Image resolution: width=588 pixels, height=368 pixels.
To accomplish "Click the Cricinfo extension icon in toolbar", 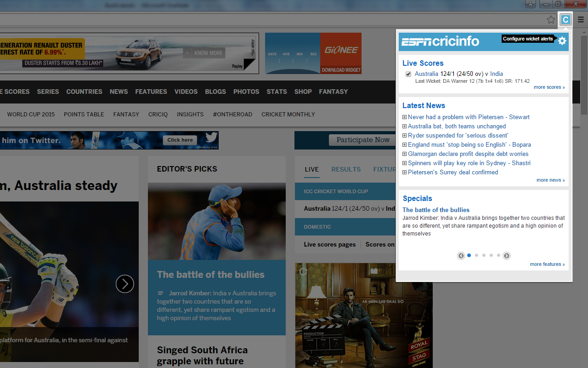I will point(565,19).
